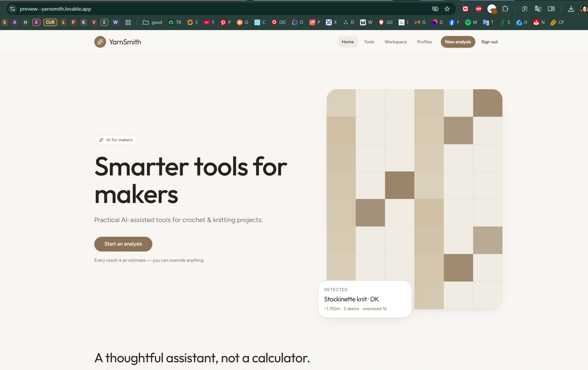Screen dimensions: 588x370
Task: Open the Facebook bookmark labeled F
Action: pyautogui.click(x=454, y=22)
